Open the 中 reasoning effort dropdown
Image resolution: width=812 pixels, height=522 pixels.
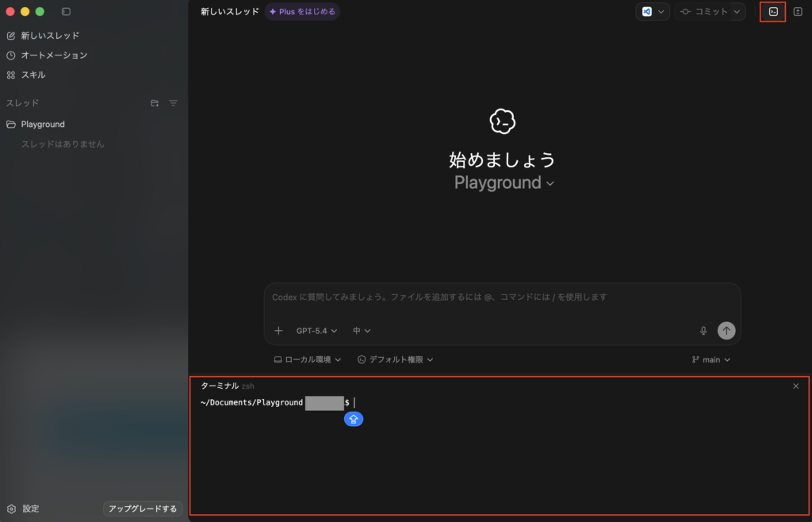pos(362,331)
